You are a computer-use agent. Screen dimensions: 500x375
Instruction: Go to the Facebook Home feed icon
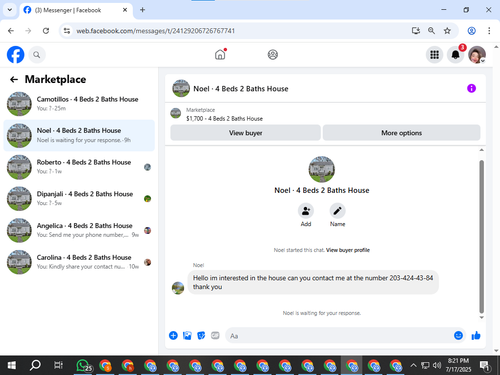pyautogui.click(x=220, y=54)
